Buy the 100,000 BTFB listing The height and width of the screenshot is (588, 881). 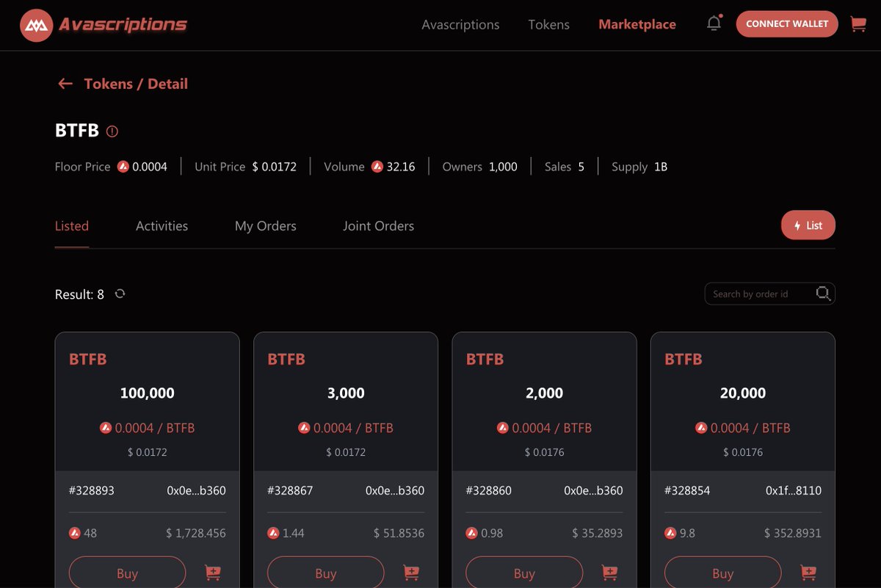(x=127, y=573)
